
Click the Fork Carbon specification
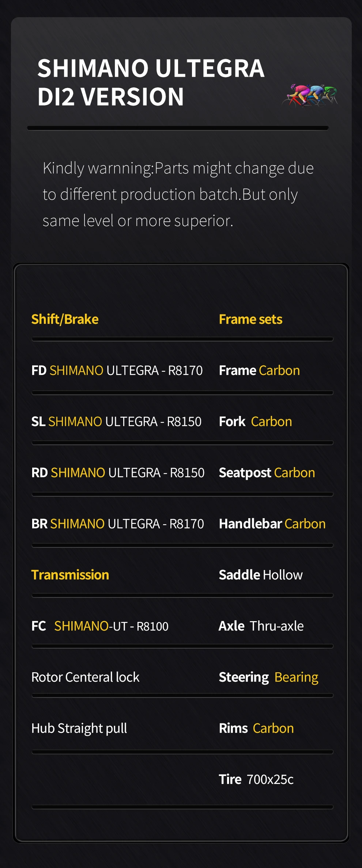(255, 422)
